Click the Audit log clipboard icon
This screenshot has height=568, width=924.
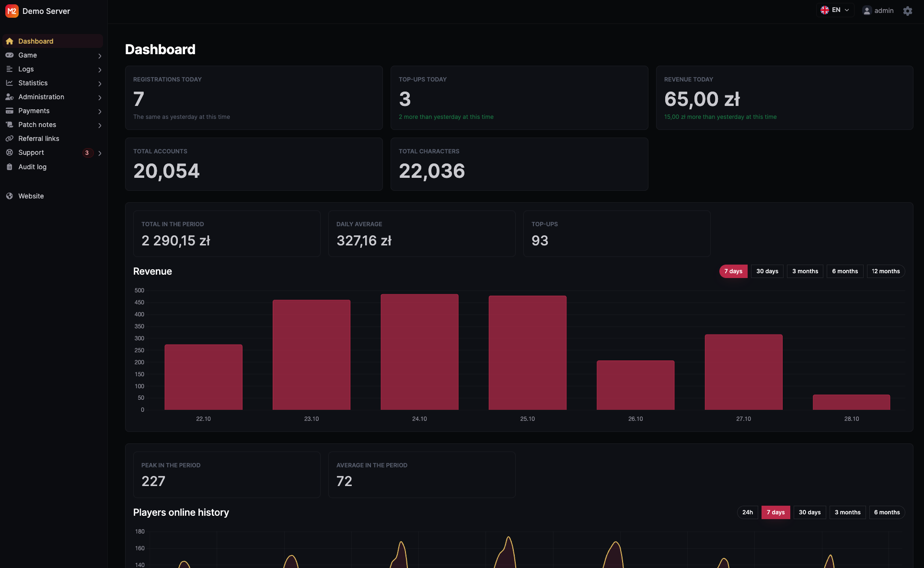tap(10, 167)
